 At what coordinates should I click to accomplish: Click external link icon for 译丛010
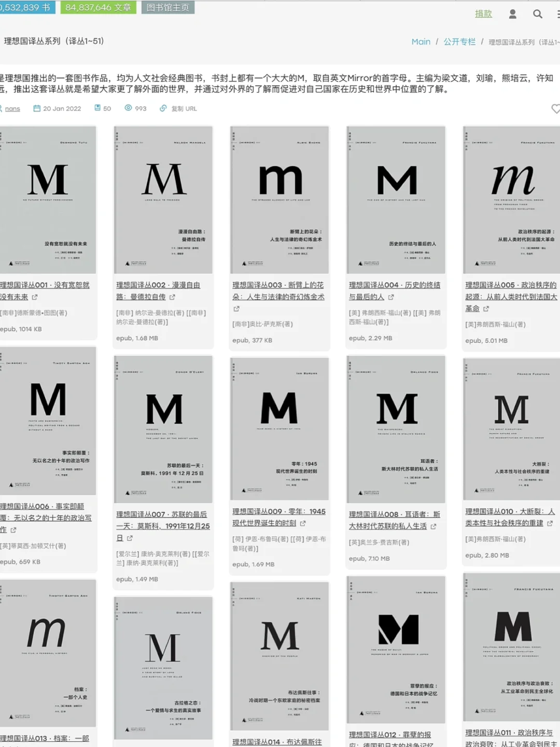click(x=550, y=523)
